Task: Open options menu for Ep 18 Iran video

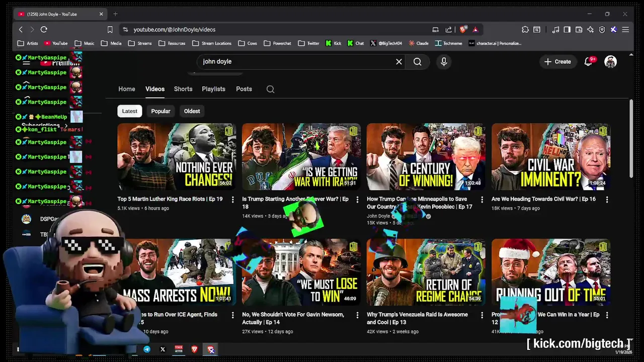Action: (x=357, y=200)
